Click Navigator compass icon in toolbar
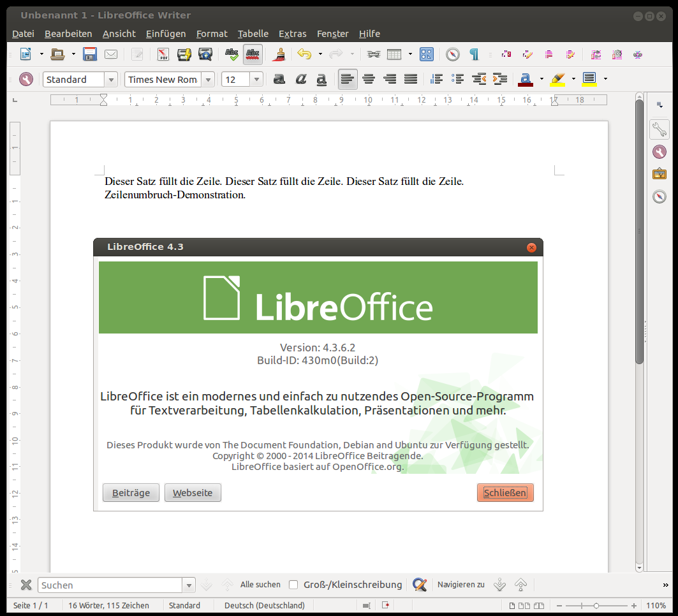The width and height of the screenshot is (678, 616). [453, 54]
